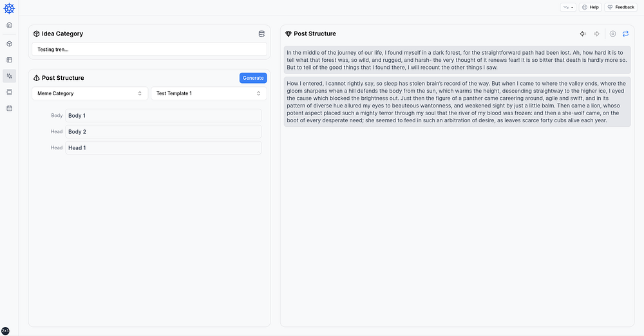Select the generated paragraph starting 'How I entered'
The width and height of the screenshot is (644, 336).
457,102
